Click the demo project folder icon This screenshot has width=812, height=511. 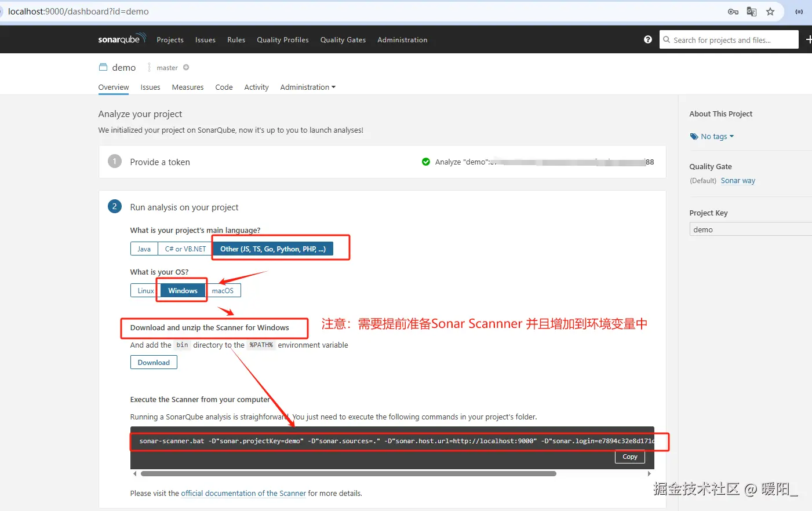(x=103, y=67)
